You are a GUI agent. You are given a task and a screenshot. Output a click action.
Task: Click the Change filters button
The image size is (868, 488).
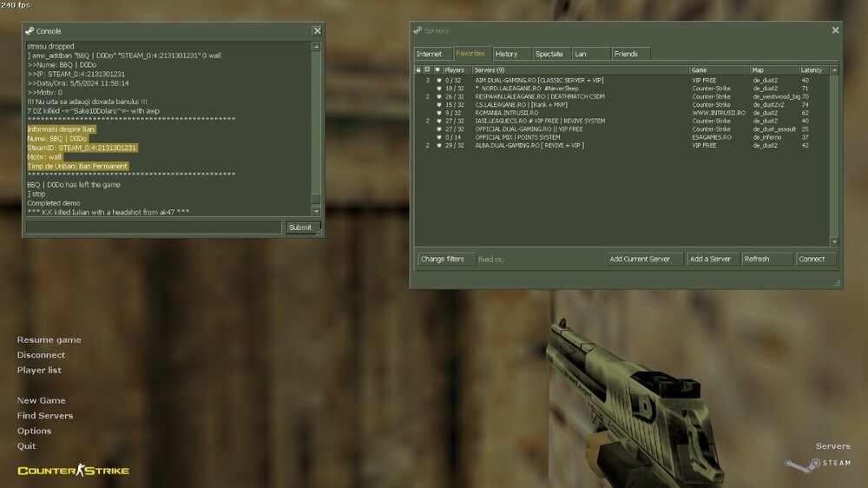[443, 259]
